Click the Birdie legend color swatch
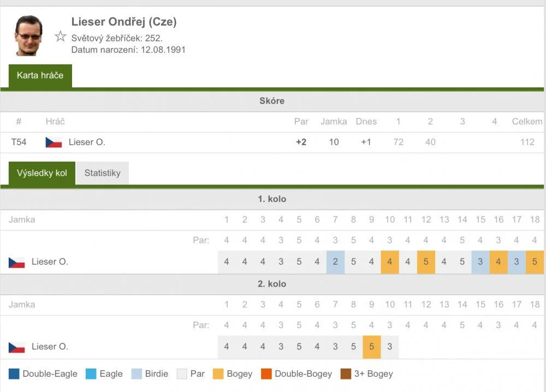This screenshot has height=392, width=546. (x=136, y=374)
